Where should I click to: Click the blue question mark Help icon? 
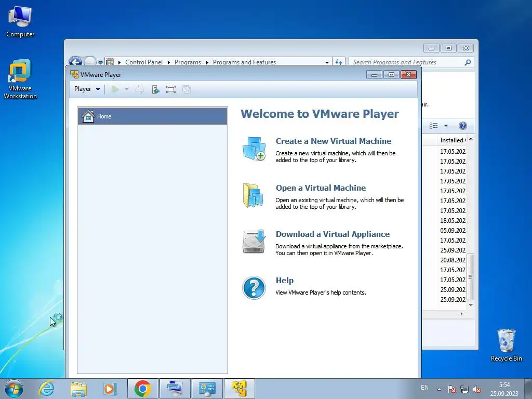(x=254, y=288)
